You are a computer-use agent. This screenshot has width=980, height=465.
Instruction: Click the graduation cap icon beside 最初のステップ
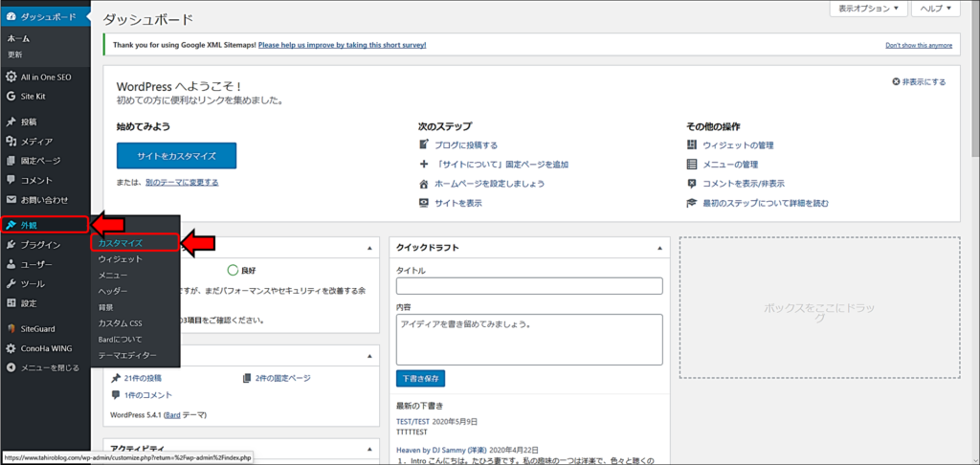pos(691,203)
